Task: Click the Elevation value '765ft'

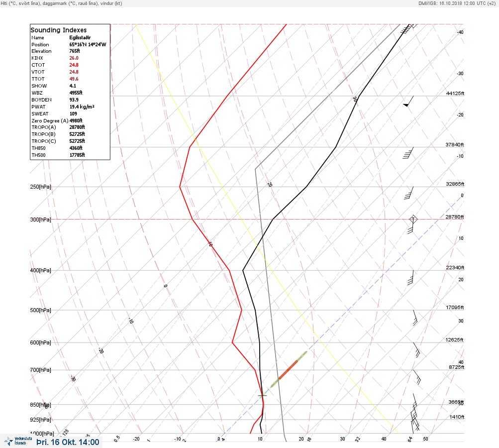Action: coord(75,51)
